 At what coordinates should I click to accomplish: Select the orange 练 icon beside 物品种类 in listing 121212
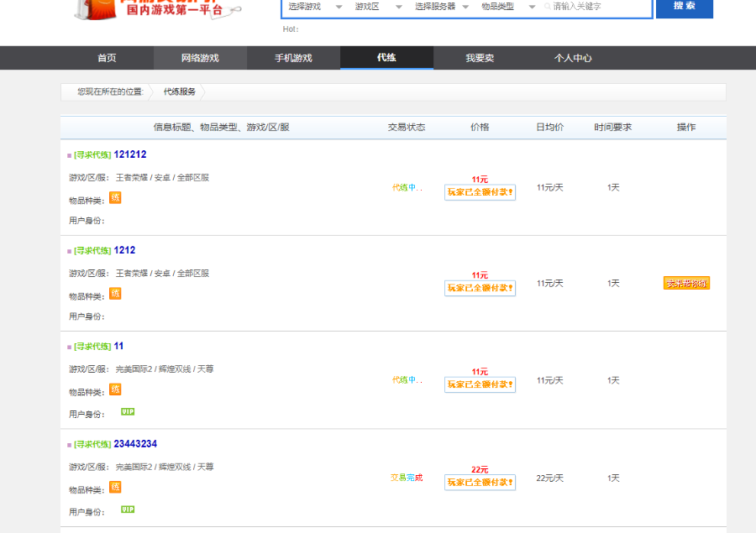(115, 198)
